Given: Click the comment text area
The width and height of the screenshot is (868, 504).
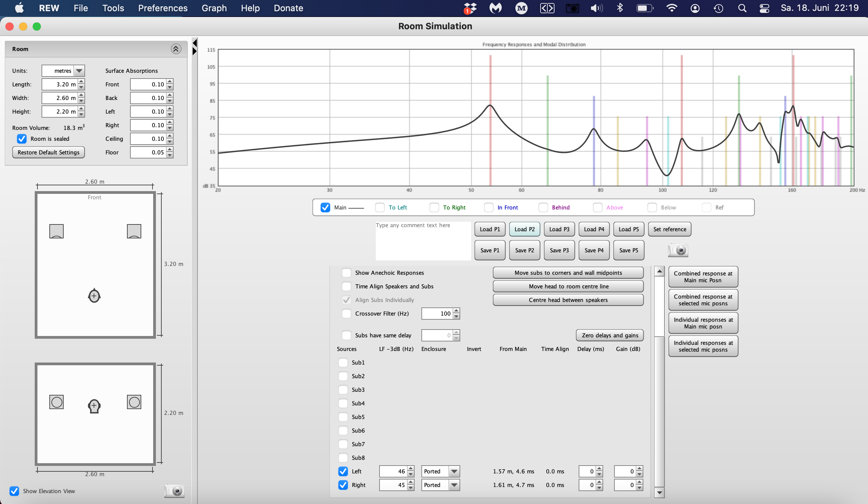Looking at the screenshot, I should pos(423,241).
